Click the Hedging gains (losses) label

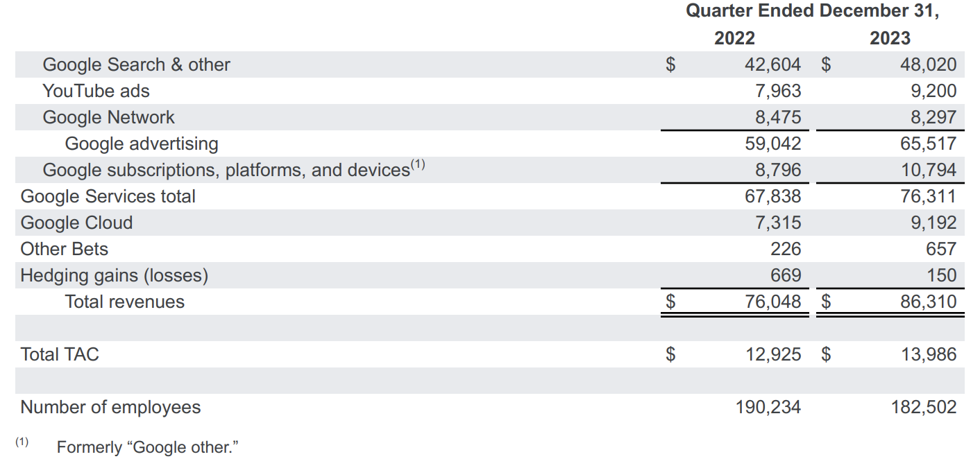[x=115, y=275]
